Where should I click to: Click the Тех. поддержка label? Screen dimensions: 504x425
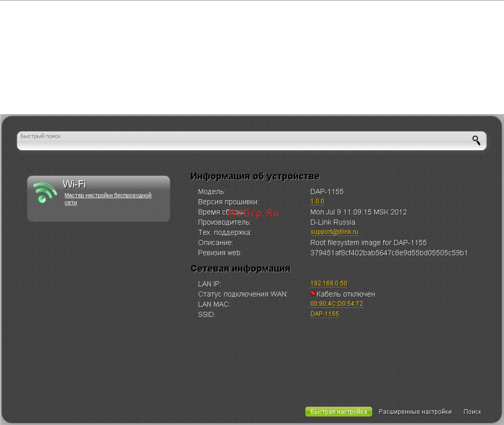pos(225,232)
